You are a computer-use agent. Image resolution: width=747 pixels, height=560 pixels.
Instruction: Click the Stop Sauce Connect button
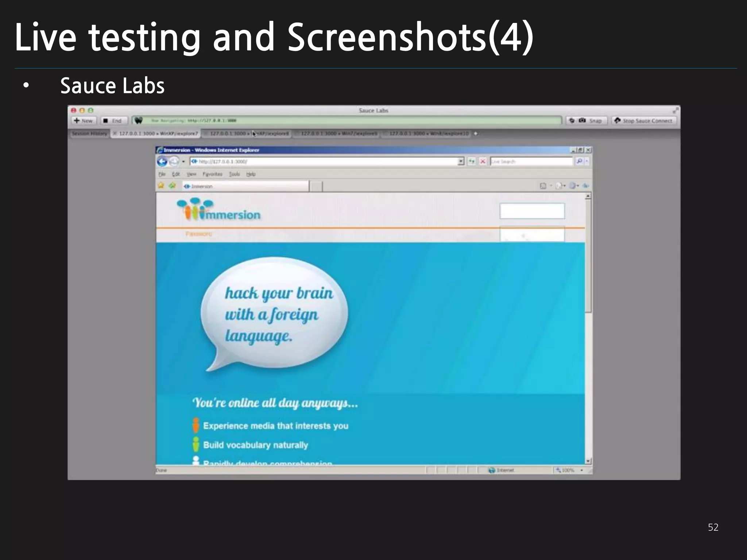tap(643, 121)
